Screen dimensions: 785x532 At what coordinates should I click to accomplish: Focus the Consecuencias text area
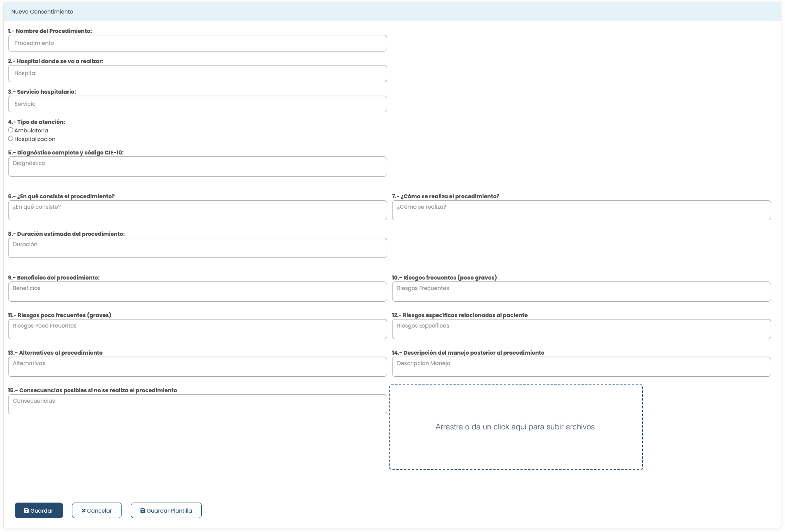tap(197, 404)
